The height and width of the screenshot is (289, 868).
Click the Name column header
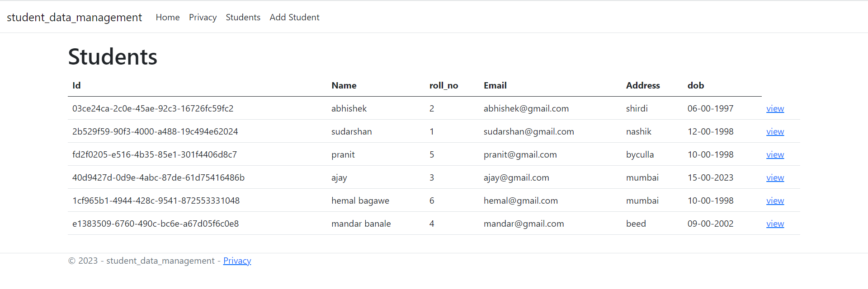344,85
